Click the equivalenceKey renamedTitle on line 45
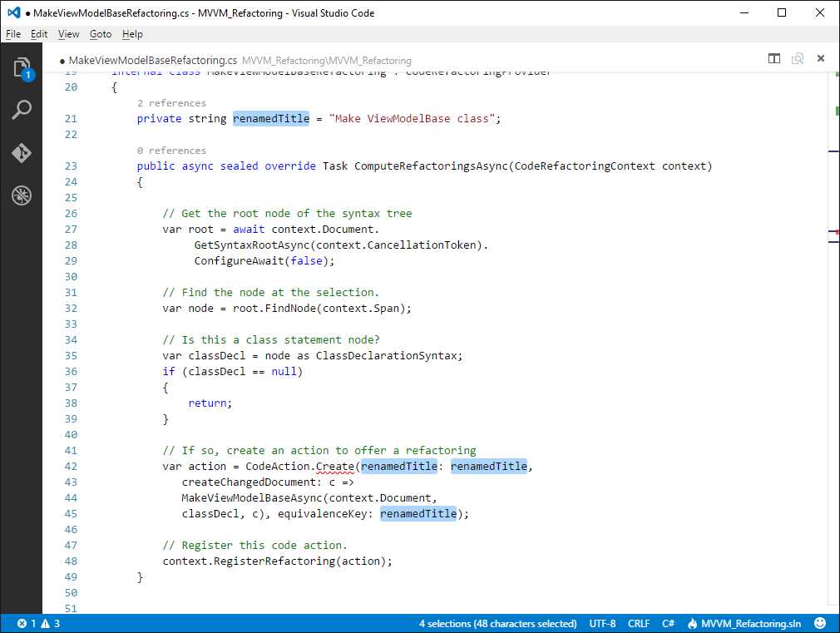 click(418, 513)
